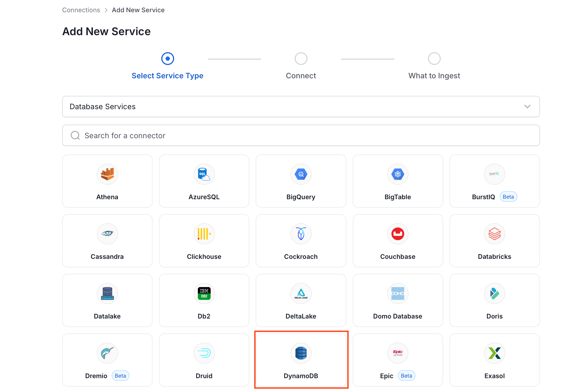Click the Select Service Type step circle
Viewport: 577px width, 392px height.
(168, 59)
